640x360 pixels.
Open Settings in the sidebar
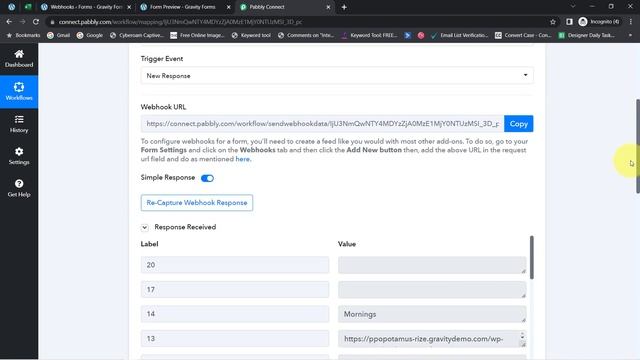(x=19, y=156)
